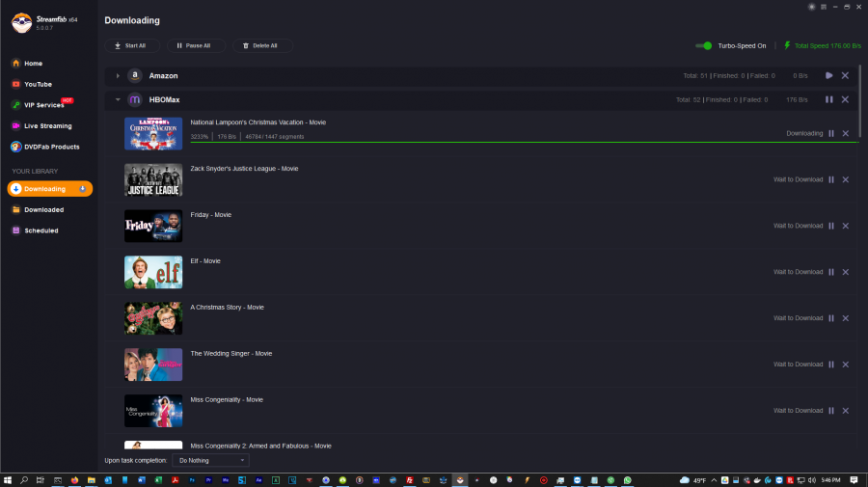868x487 pixels.
Task: Click the Delete All button
Action: tap(260, 45)
